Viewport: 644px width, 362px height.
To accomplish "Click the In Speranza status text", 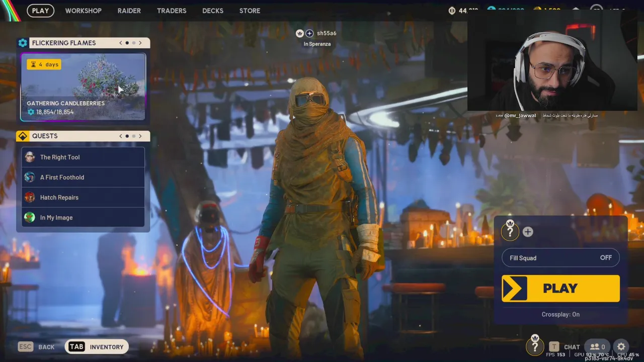I will click(317, 44).
